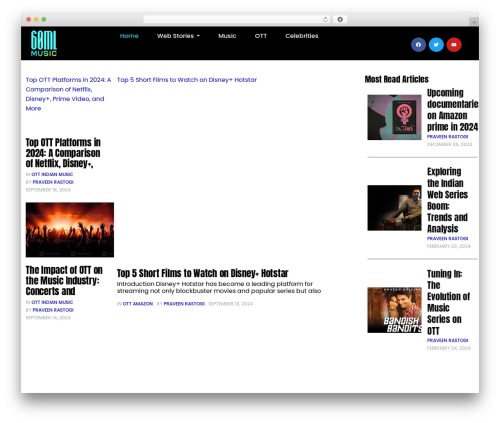Go to the Home menu item
The image size is (500, 423).
pyautogui.click(x=129, y=36)
